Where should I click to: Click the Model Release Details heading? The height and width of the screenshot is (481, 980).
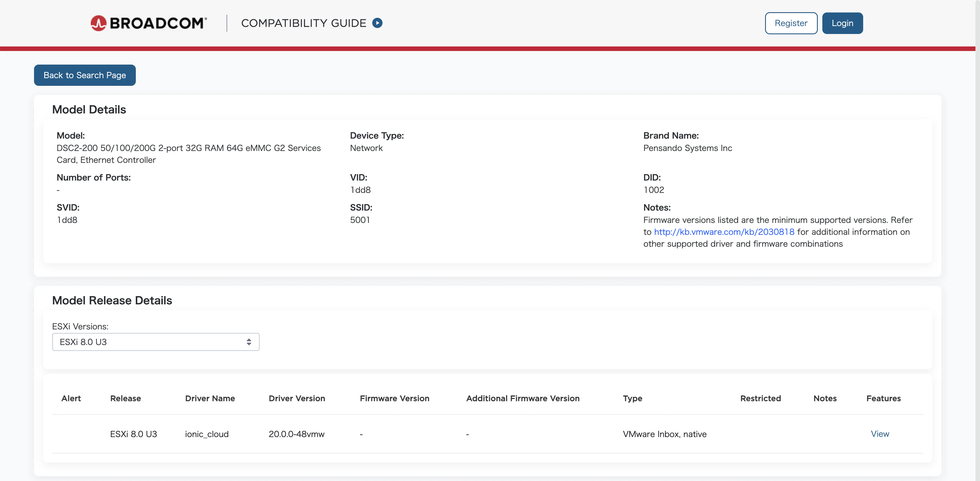(x=112, y=301)
